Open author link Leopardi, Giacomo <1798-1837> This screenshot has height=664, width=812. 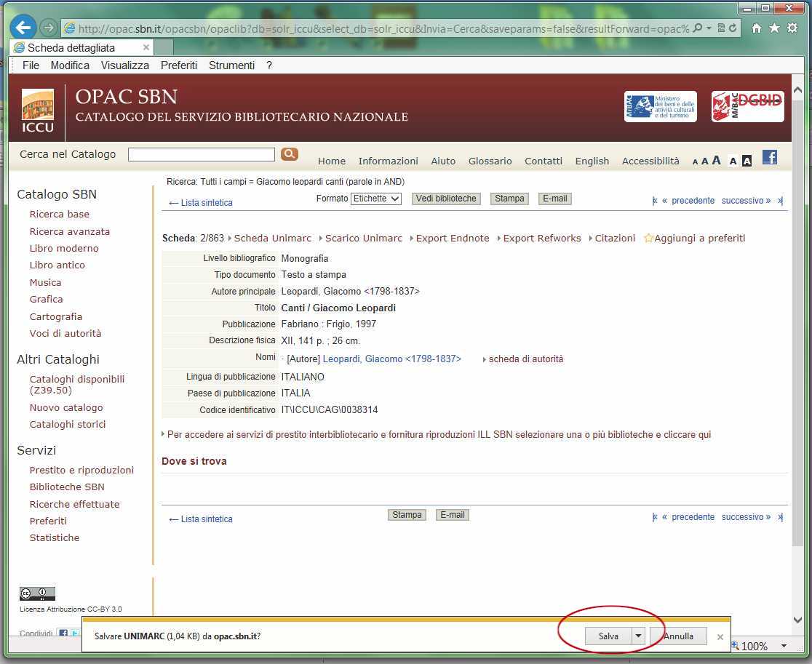[391, 359]
